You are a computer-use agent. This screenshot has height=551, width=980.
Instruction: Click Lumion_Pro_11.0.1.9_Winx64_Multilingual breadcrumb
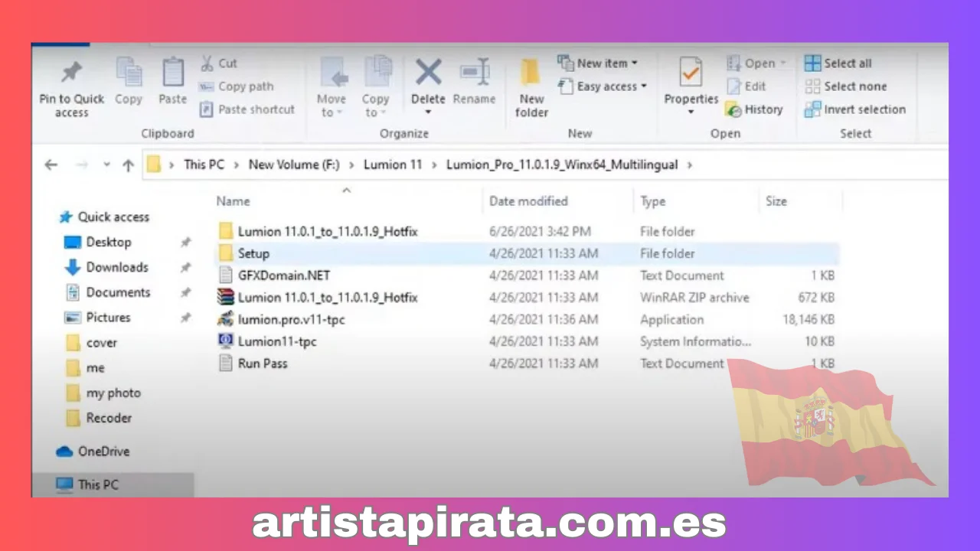[562, 165]
